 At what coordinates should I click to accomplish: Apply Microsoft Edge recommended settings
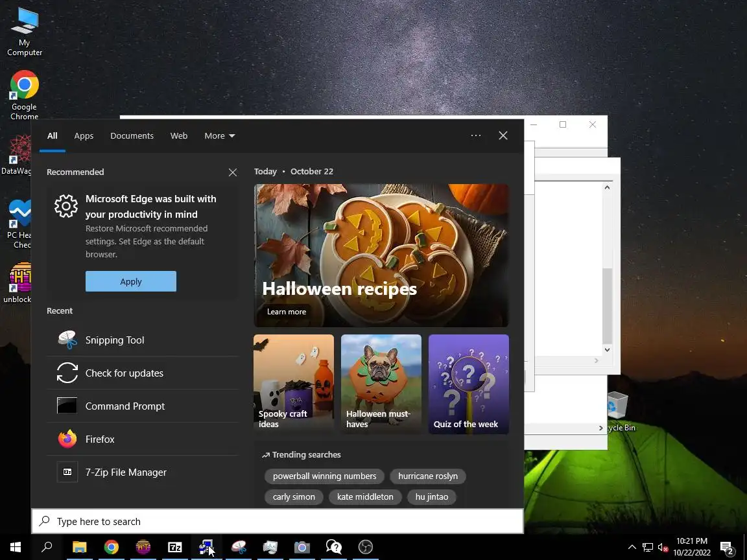[131, 281]
